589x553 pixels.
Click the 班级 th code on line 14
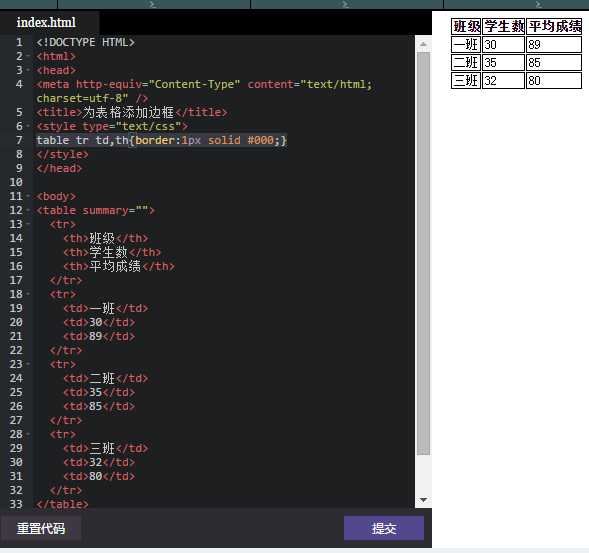click(106, 238)
